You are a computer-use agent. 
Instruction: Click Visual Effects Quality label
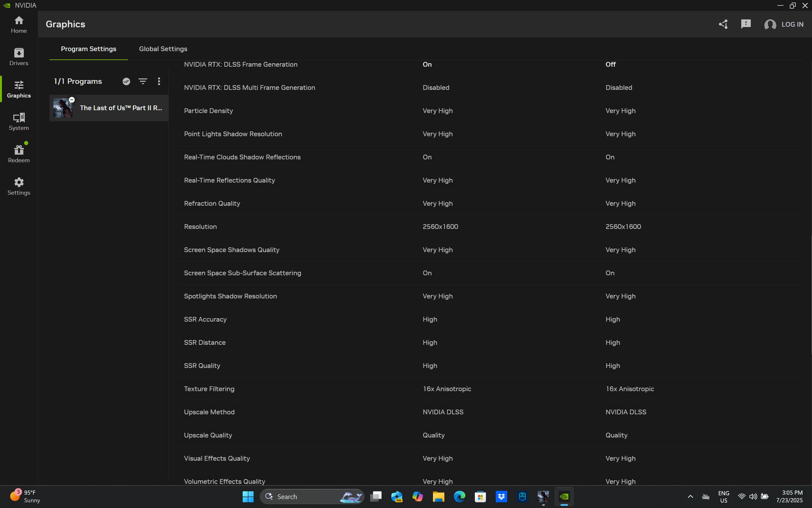tap(217, 459)
